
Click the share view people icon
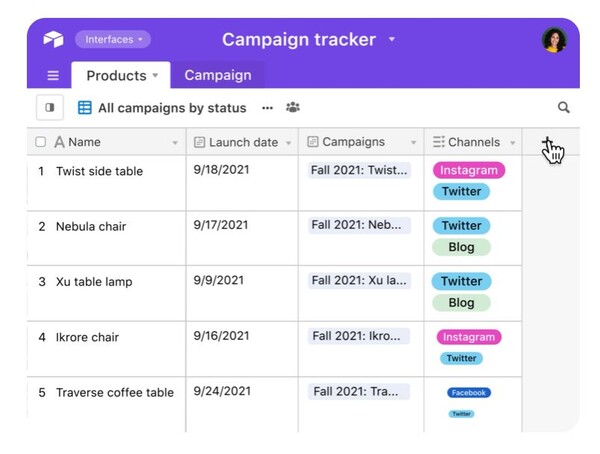pyautogui.click(x=293, y=108)
